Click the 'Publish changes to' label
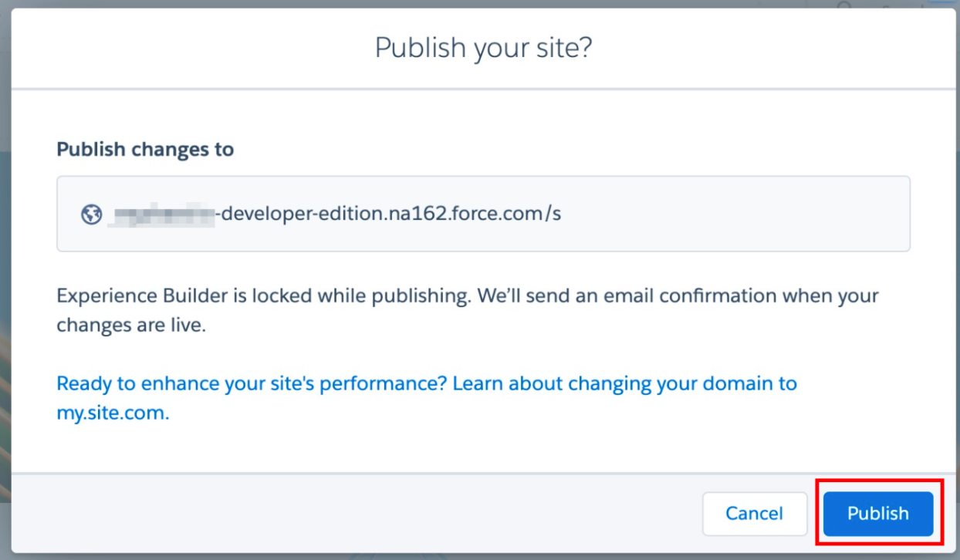The height and width of the screenshot is (560, 960). (x=145, y=149)
